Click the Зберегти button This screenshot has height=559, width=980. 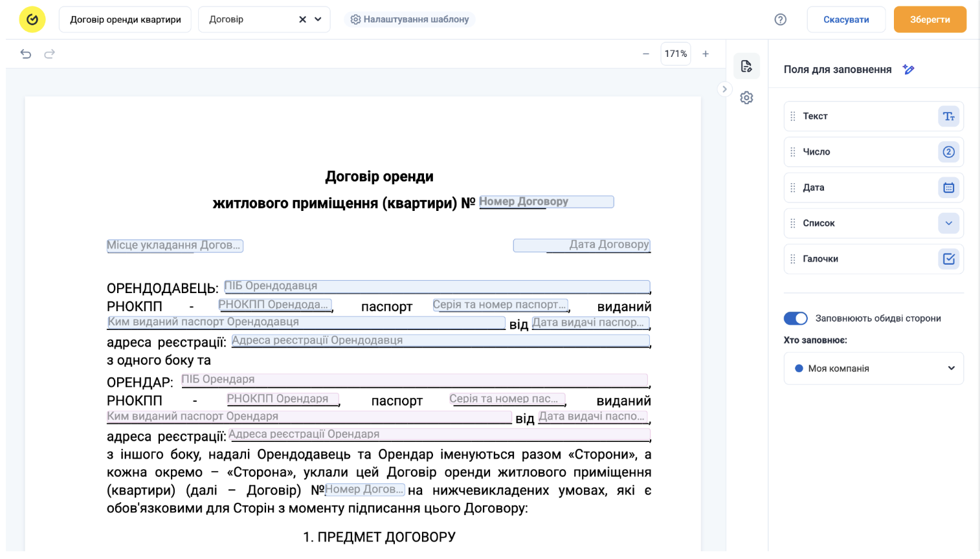pyautogui.click(x=930, y=19)
